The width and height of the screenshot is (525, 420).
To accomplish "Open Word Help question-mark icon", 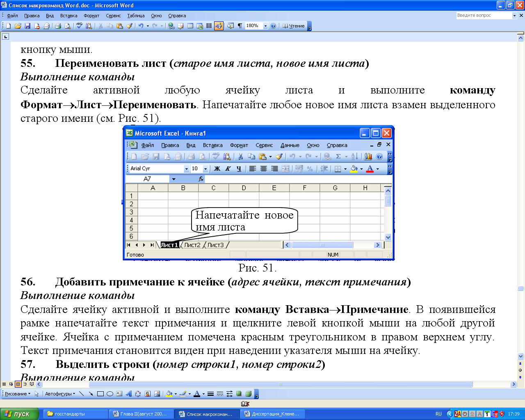I will coord(273,26).
